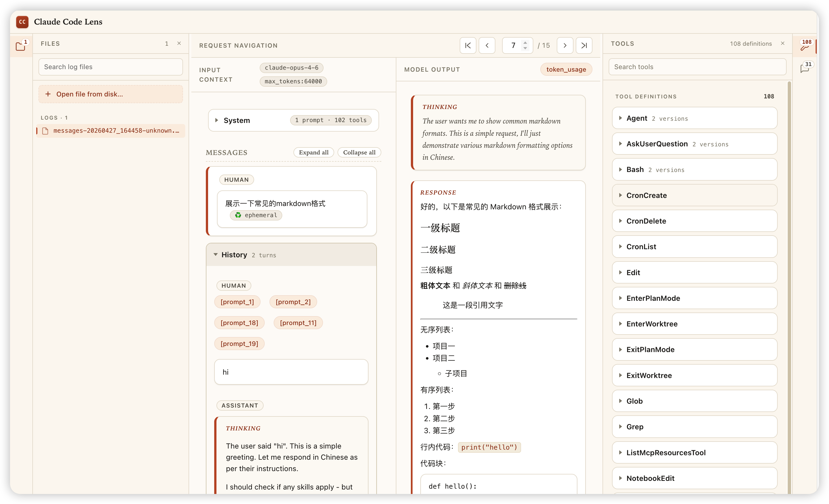Jump to the last request

[x=584, y=45]
